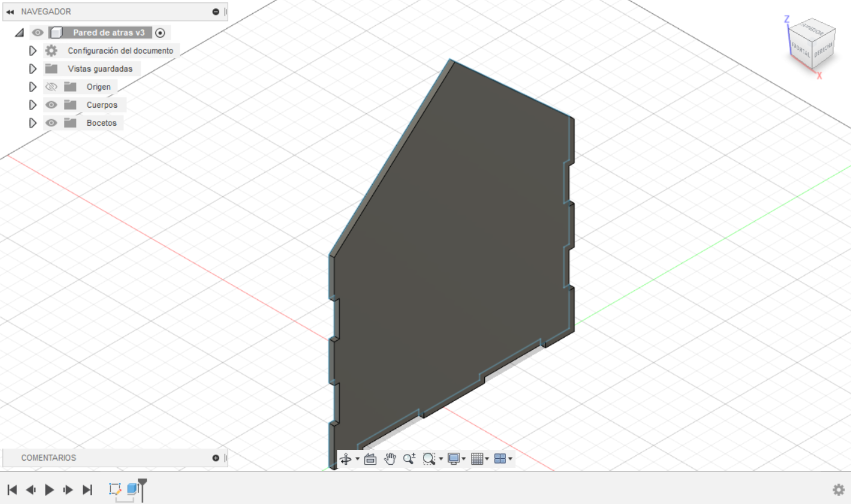This screenshot has height=504, width=851.
Task: Click the Navegador panel resize handle
Action: (225, 12)
